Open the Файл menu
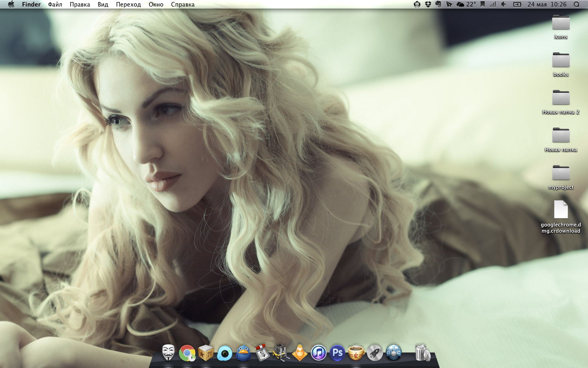 pos(55,4)
